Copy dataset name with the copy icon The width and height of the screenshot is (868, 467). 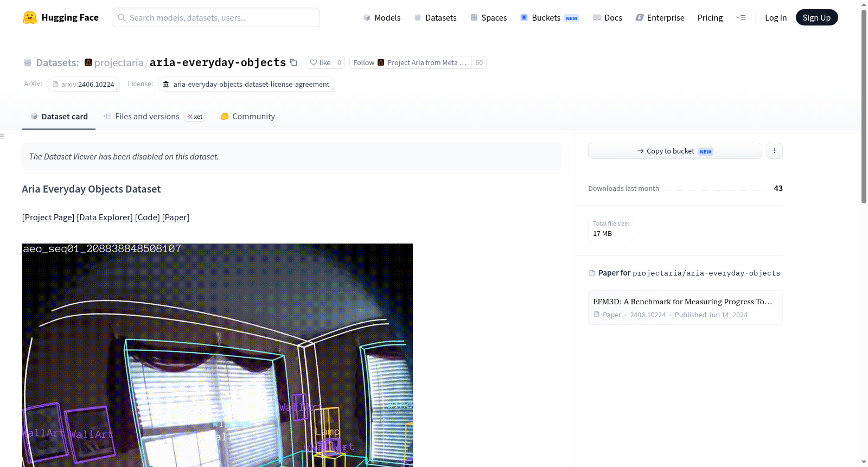(293, 62)
